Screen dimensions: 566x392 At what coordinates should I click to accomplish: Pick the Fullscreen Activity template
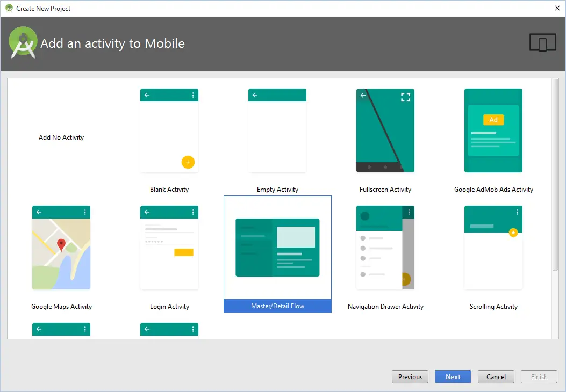[x=385, y=130]
